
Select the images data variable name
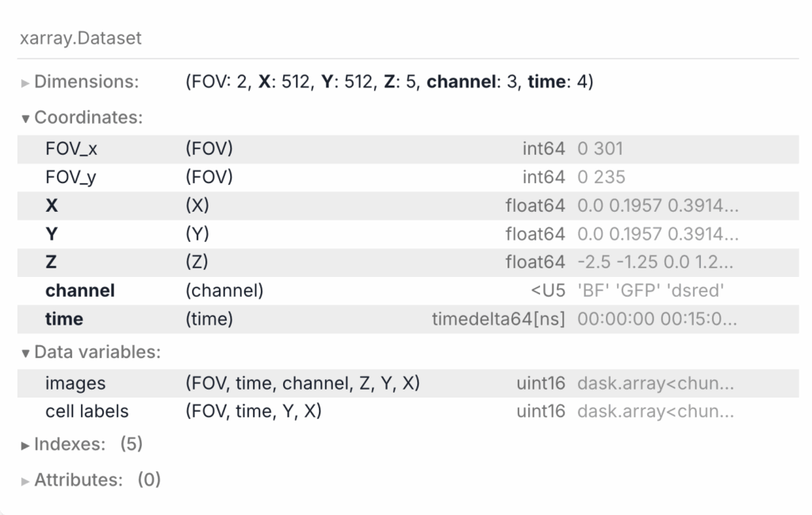pos(75,383)
